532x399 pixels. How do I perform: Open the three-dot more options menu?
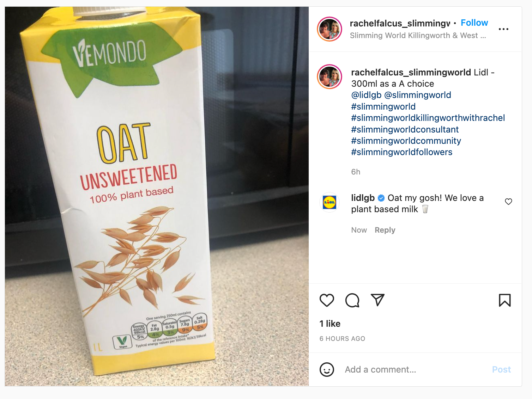click(x=503, y=29)
